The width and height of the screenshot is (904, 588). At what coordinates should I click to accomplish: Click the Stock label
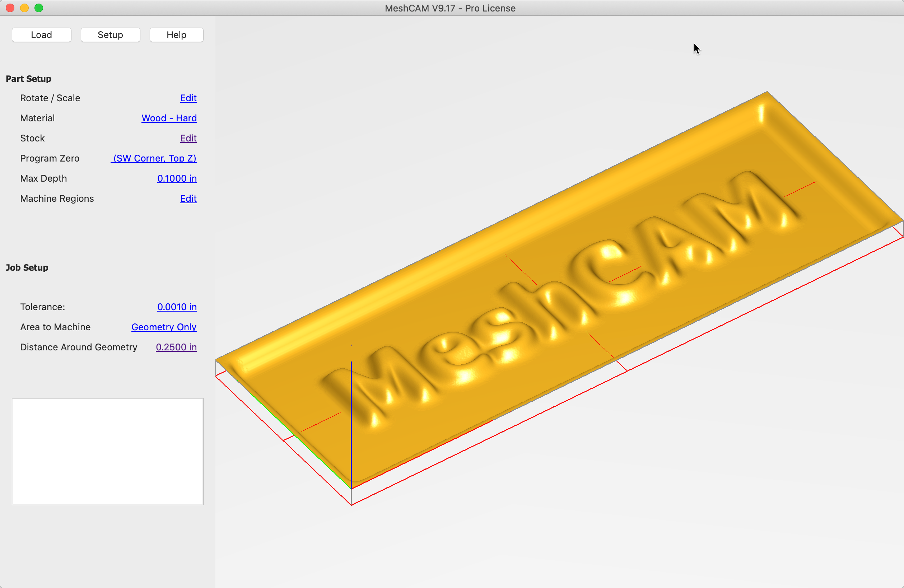coord(33,138)
